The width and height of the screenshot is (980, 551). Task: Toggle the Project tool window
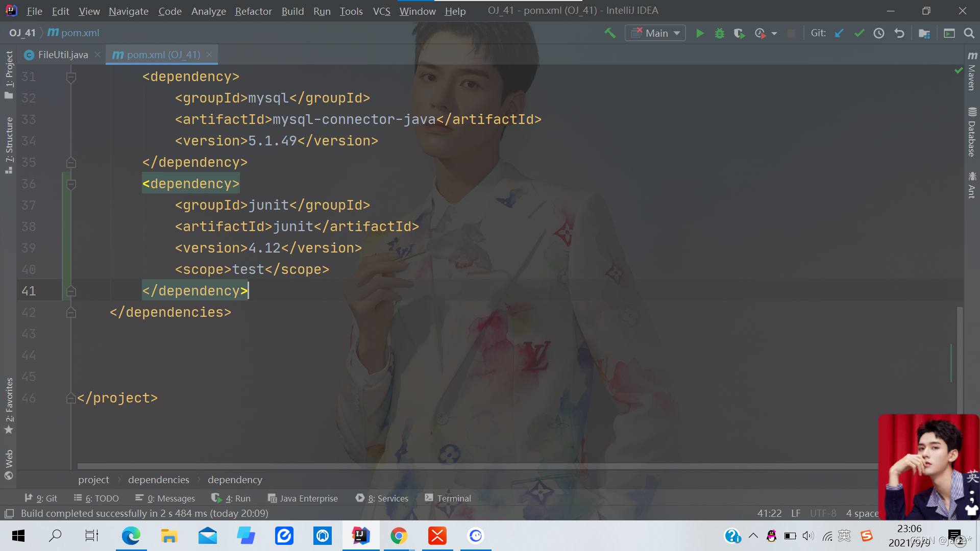click(x=9, y=74)
